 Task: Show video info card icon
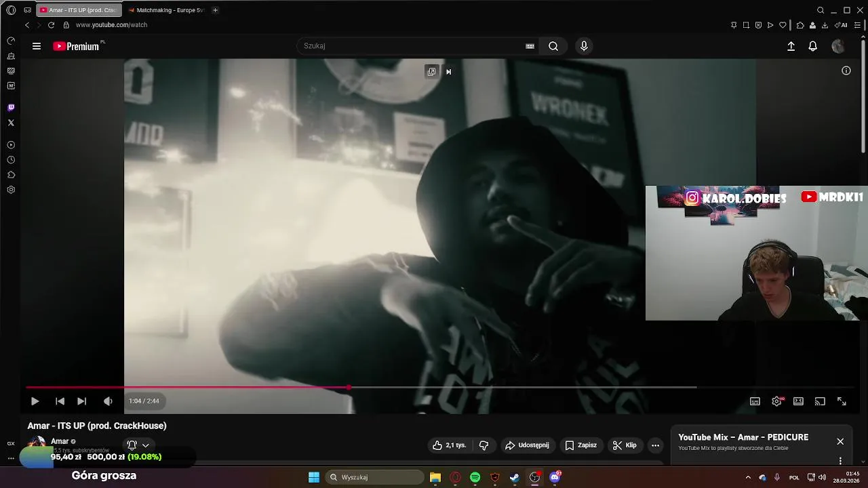tap(846, 70)
